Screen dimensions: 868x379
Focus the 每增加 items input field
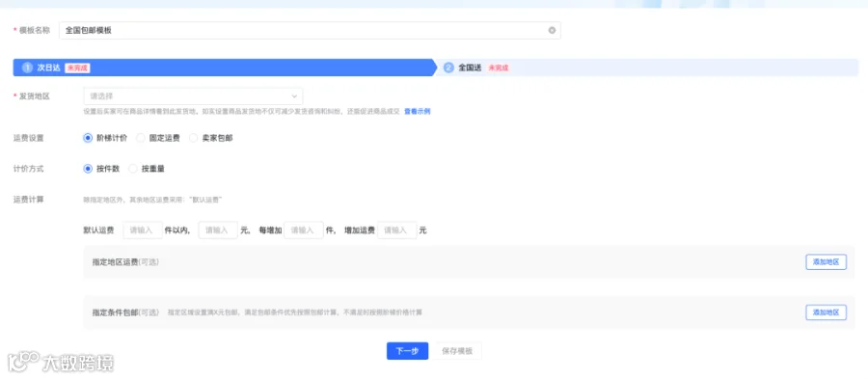tap(304, 230)
